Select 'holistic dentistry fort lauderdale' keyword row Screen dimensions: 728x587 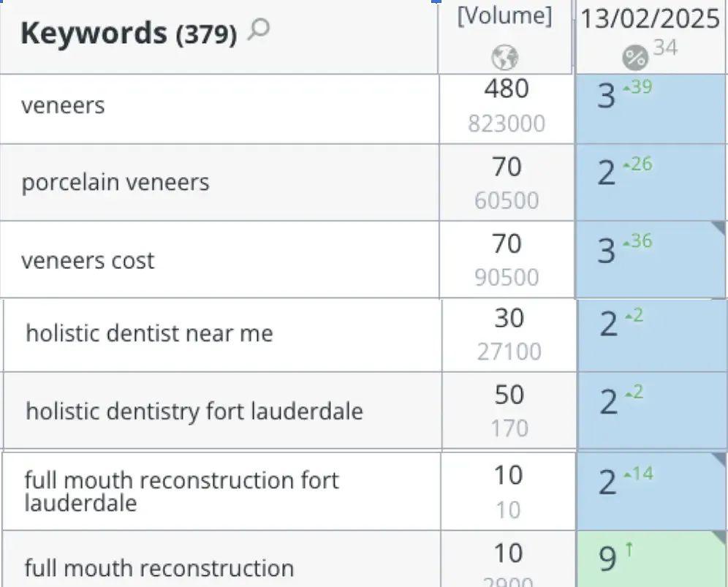tap(194, 411)
